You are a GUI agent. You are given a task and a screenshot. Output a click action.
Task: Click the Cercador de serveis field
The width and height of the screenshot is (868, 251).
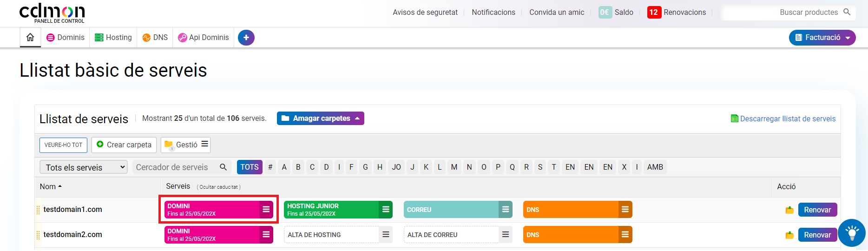(174, 167)
